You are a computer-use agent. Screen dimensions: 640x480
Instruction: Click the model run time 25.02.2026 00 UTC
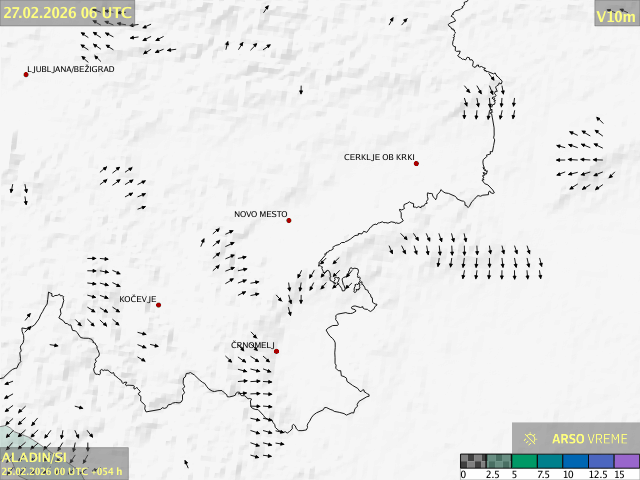tap(62, 471)
